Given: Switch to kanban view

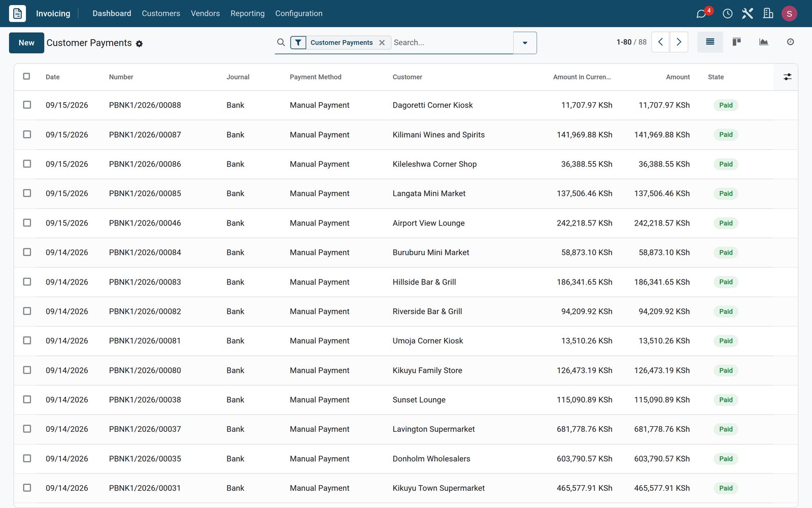Looking at the screenshot, I should 736,42.
